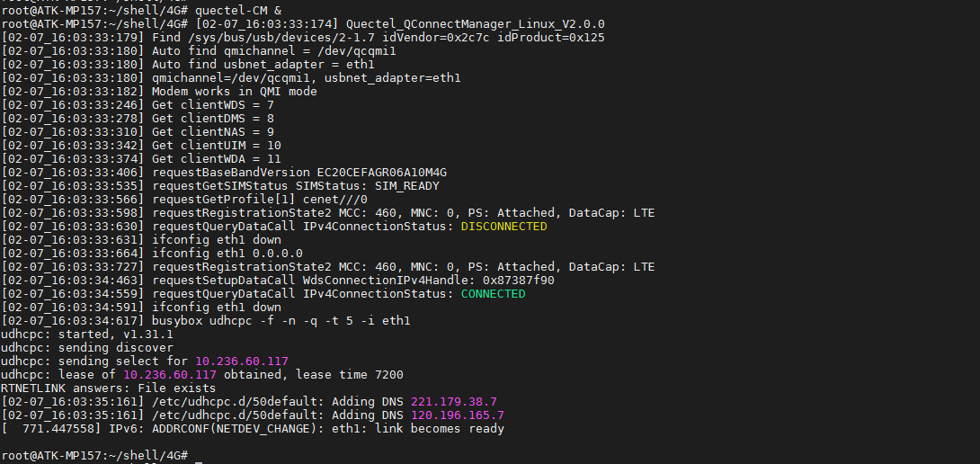The width and height of the screenshot is (980, 464).
Task: Click the 'Get clientWDA = 11' line
Action: [216, 159]
